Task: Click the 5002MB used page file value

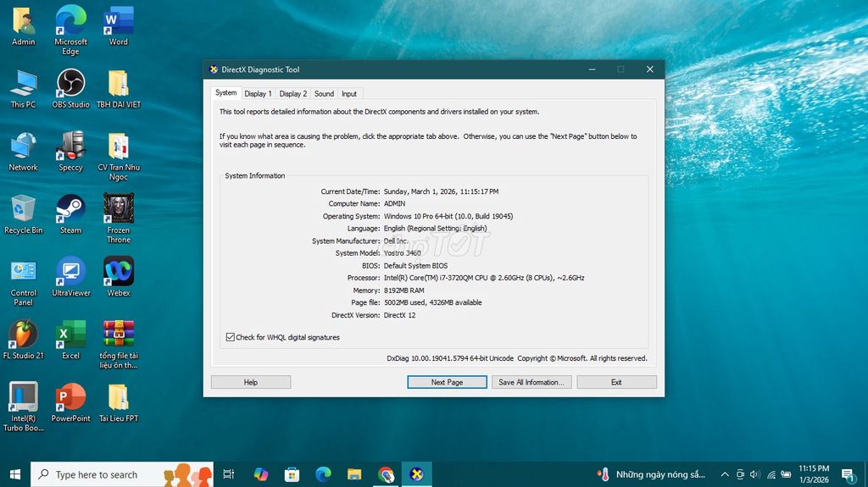Action: (433, 302)
